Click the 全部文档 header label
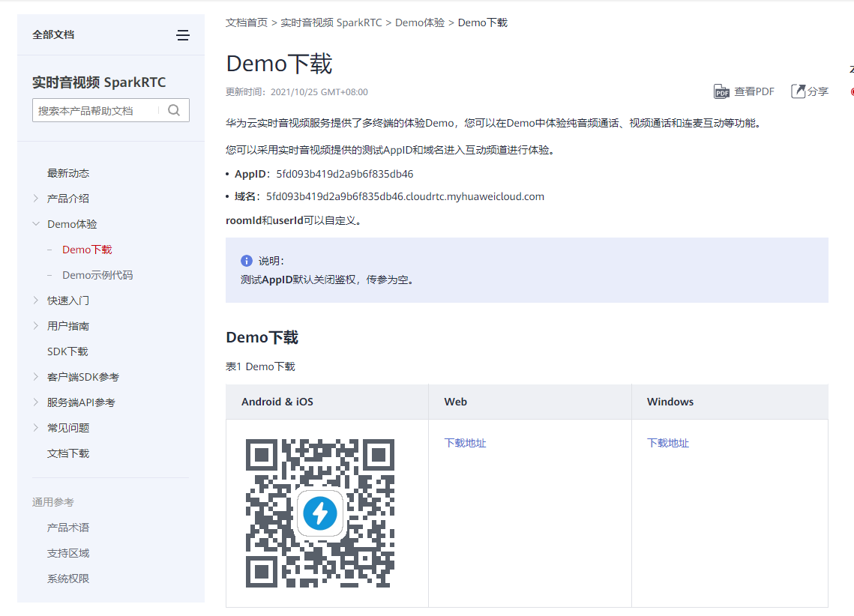 53,34
